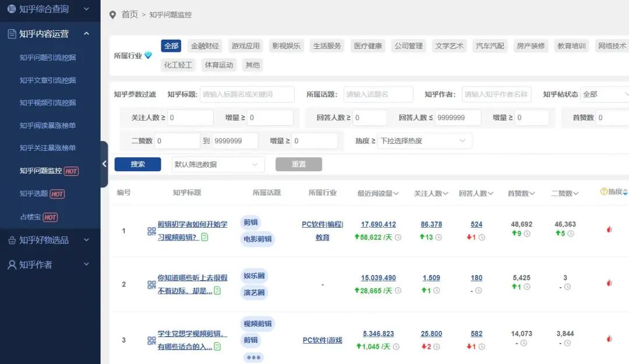Viewport: 629px width, 364px height.
Task: Click the clock icon beside +9 first likes
Action: (x=526, y=234)
